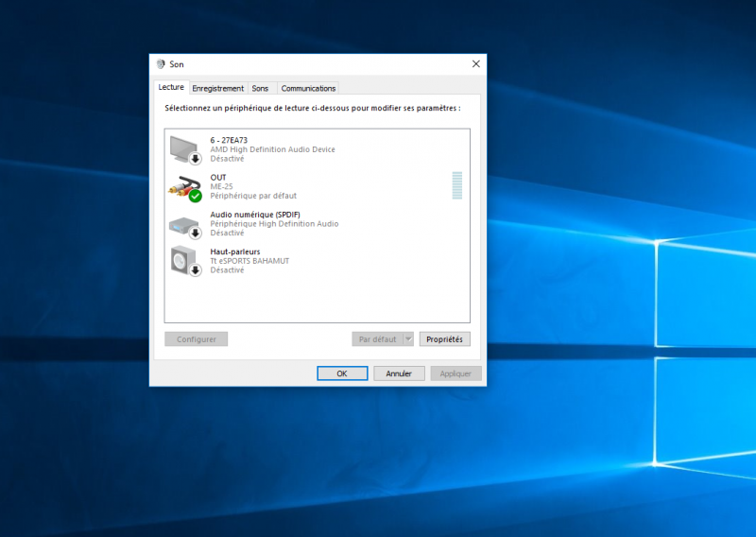Open the Sons tab
The width and height of the screenshot is (756, 537).
click(260, 88)
